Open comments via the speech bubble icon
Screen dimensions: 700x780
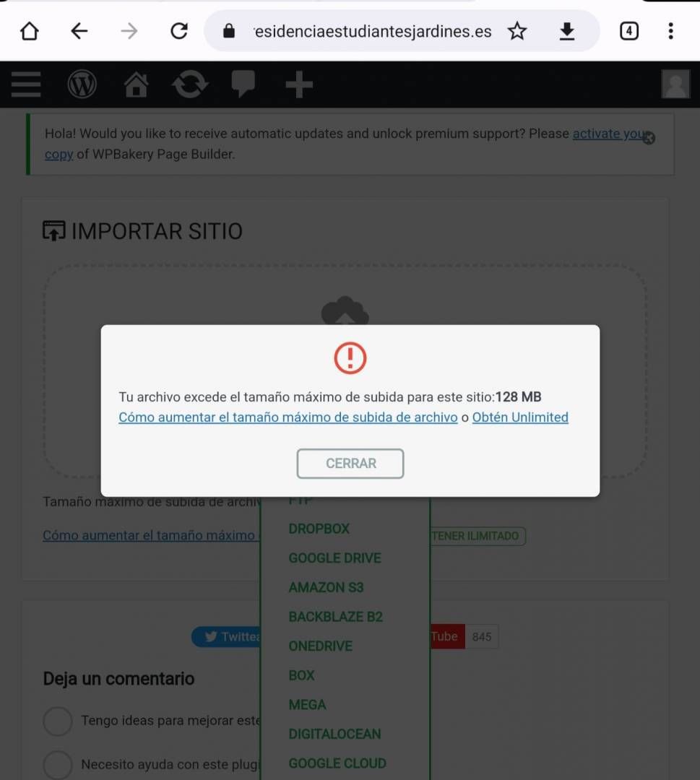click(x=243, y=84)
